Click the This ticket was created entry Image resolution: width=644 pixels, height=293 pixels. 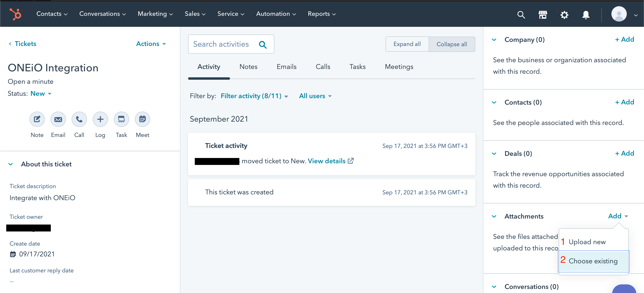332,192
